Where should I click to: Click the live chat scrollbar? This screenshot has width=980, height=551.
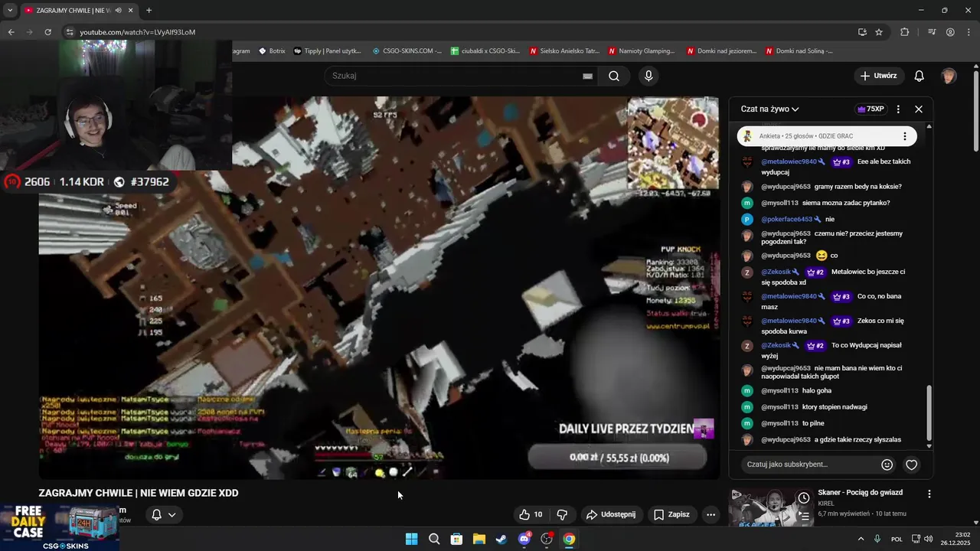[x=929, y=413]
